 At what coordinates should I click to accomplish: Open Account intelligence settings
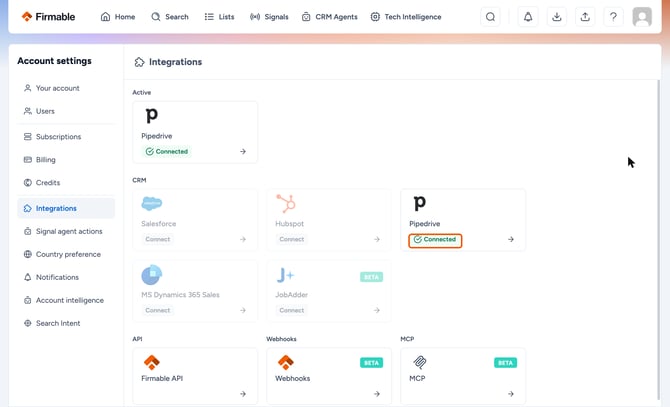pos(66,301)
